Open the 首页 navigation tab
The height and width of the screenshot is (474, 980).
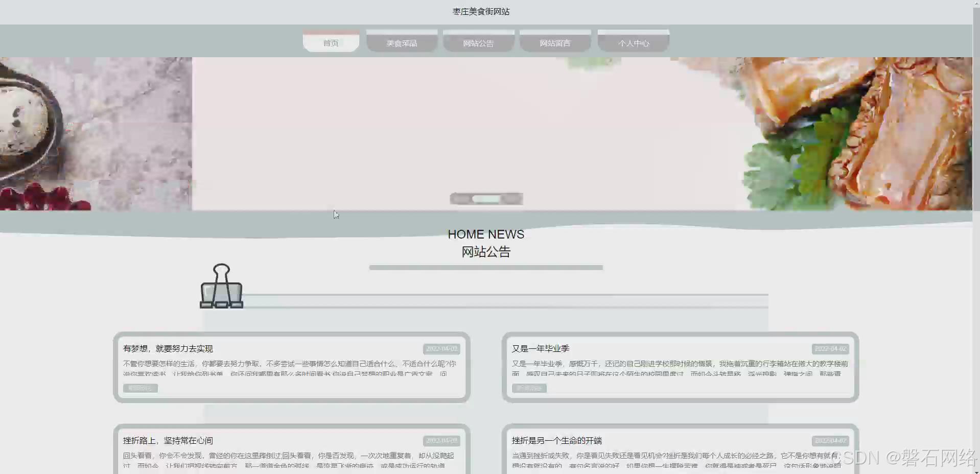pyautogui.click(x=331, y=43)
